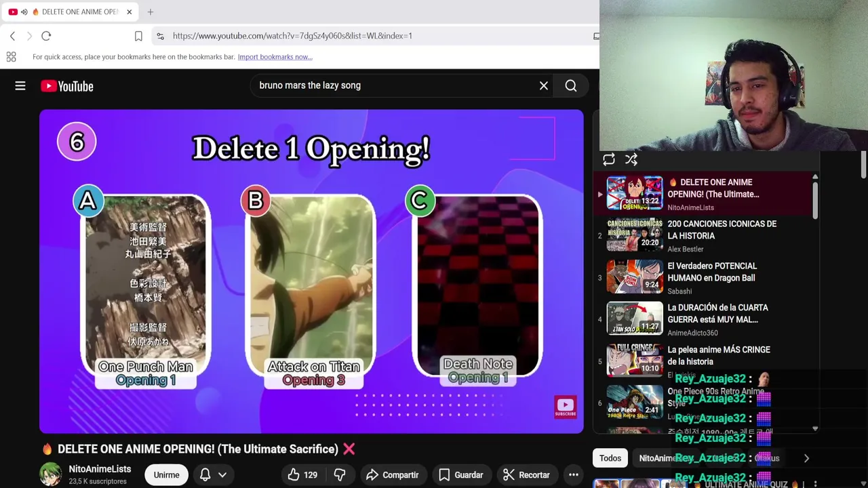The image size is (868, 488).
Task: Click Compartir share button
Action: click(x=392, y=475)
